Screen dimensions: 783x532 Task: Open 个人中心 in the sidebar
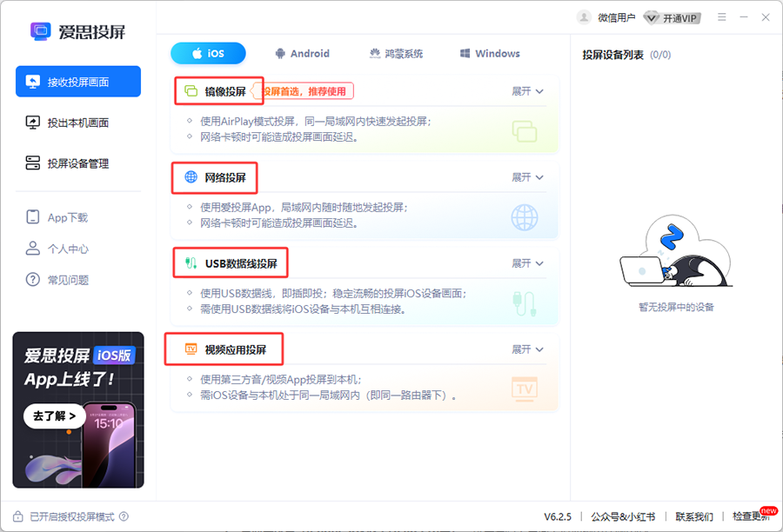pos(57,249)
